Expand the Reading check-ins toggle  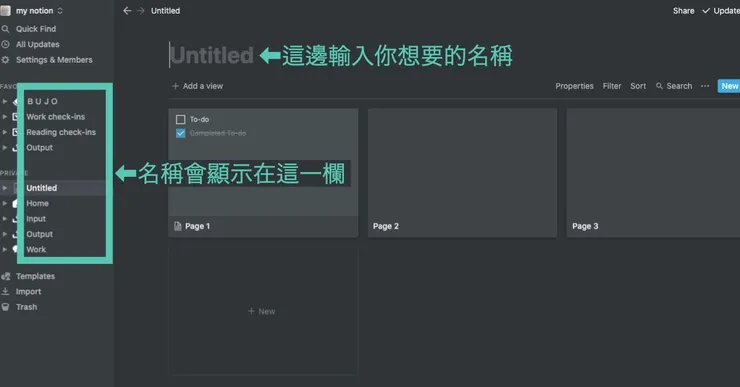pos(5,132)
